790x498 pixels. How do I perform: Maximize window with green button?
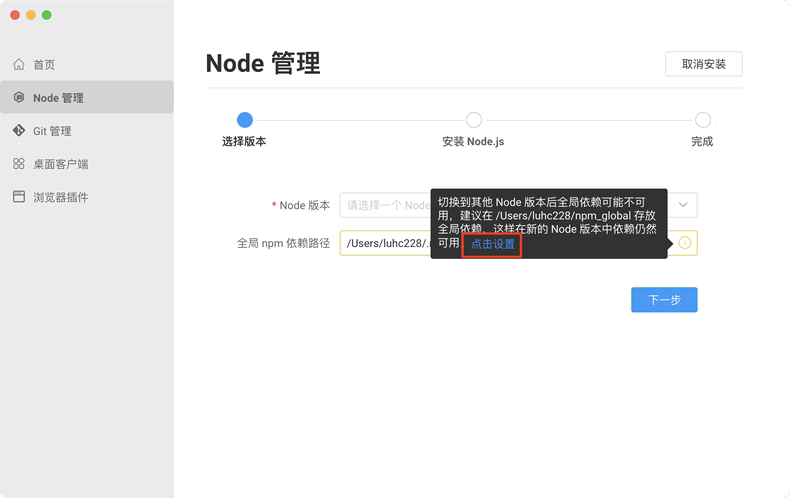(47, 15)
